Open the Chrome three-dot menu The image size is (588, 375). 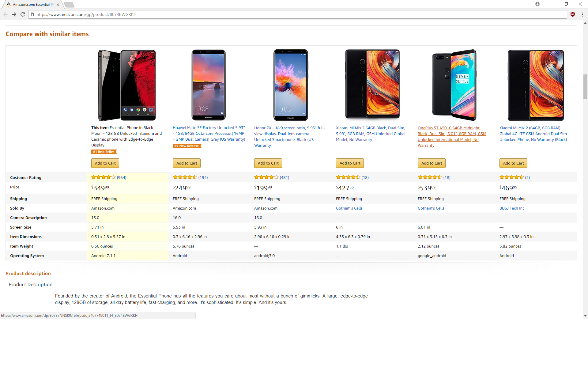point(582,14)
